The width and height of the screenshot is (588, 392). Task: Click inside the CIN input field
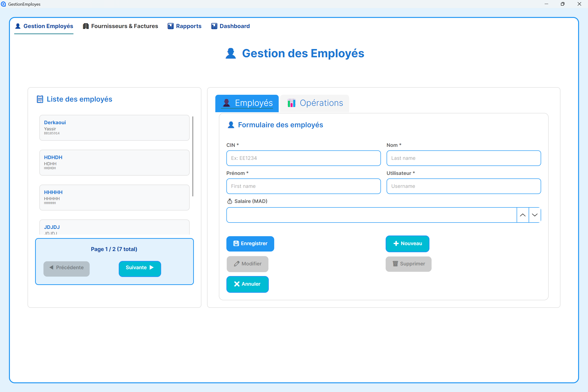coord(303,158)
